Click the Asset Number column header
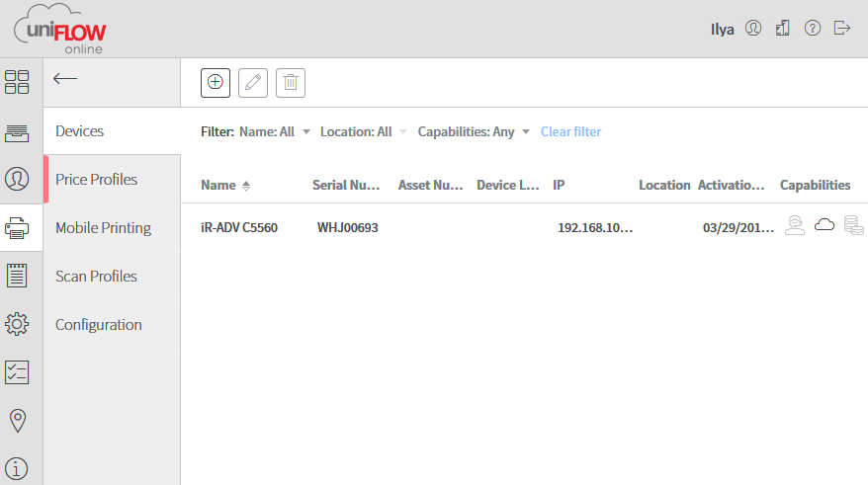Image resolution: width=868 pixels, height=485 pixels. pyautogui.click(x=431, y=185)
